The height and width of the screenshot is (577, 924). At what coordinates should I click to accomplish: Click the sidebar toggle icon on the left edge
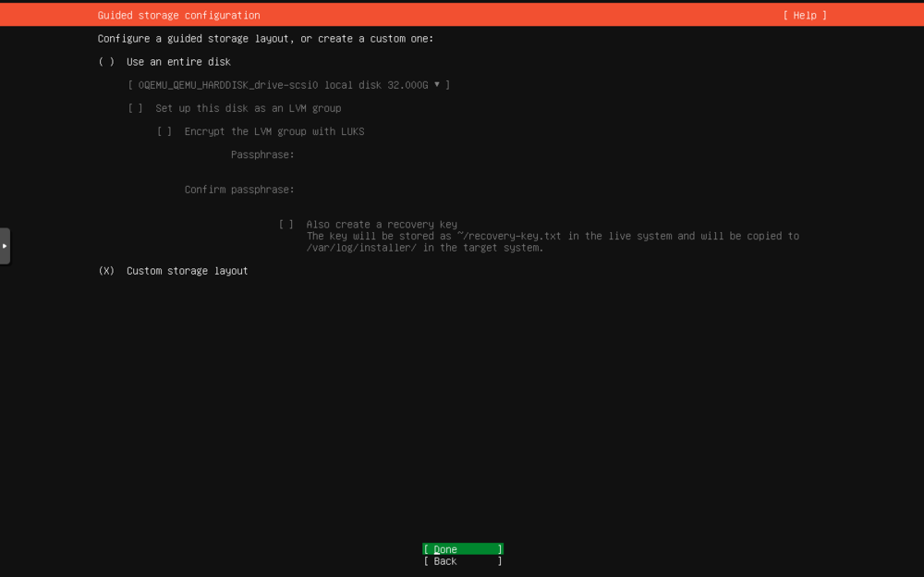coord(4,246)
